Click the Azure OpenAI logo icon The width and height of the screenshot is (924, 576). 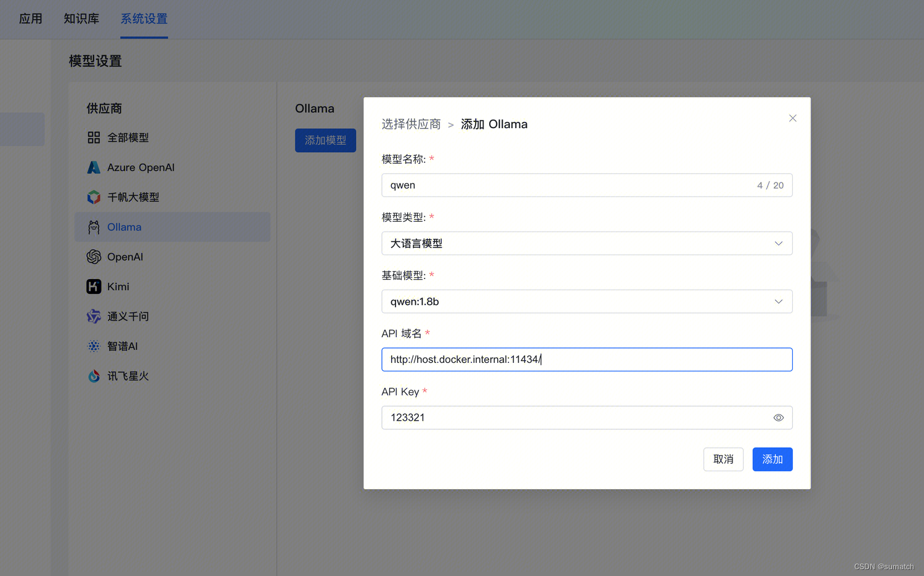point(94,168)
